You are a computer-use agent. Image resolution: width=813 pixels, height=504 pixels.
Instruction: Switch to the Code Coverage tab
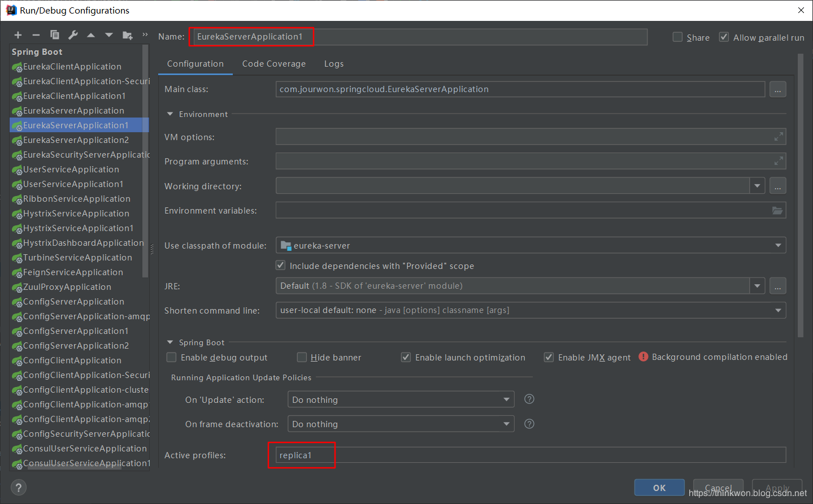(x=274, y=64)
